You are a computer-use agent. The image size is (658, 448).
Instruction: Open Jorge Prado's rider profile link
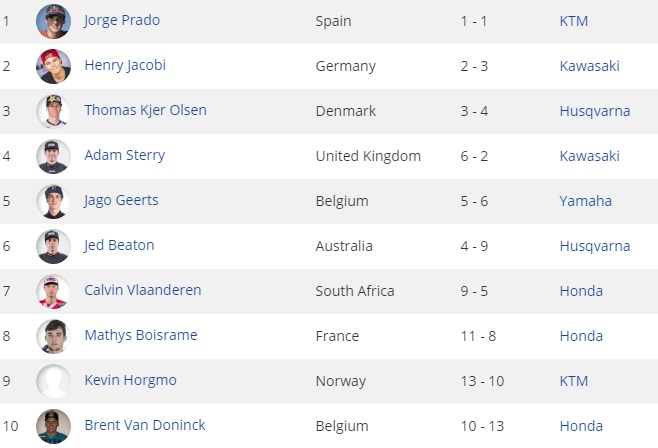pos(122,20)
